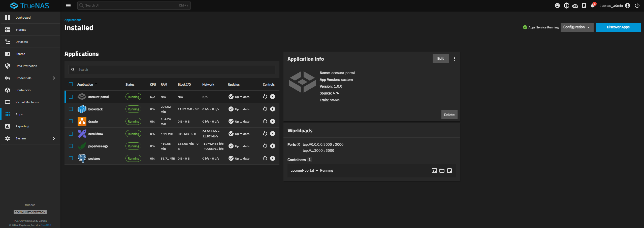
Task: Open the feedback smiley icon in top bar
Action: (x=557, y=6)
